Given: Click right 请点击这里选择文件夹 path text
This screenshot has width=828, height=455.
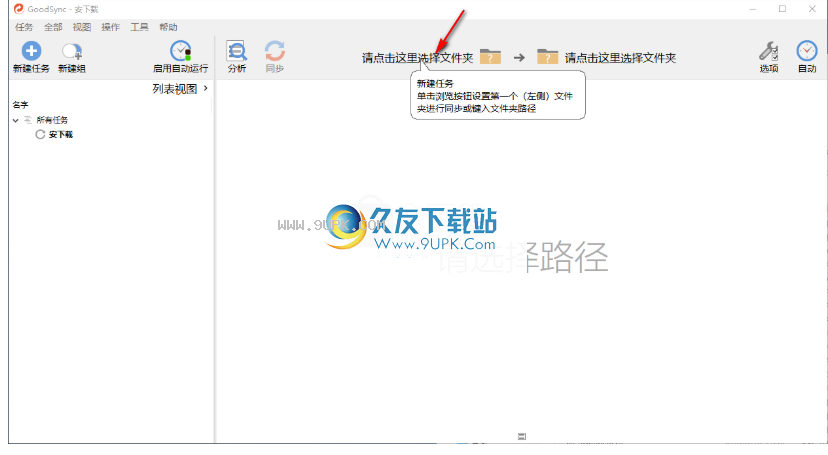Looking at the screenshot, I should click(620, 58).
